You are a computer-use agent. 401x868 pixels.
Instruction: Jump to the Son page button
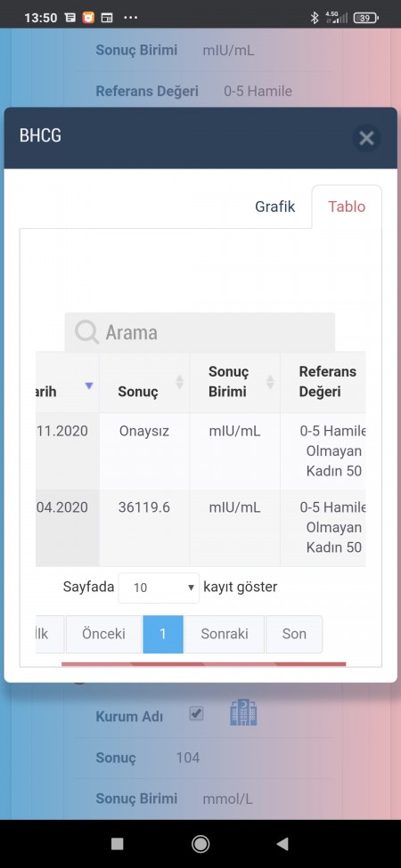pyautogui.click(x=294, y=634)
